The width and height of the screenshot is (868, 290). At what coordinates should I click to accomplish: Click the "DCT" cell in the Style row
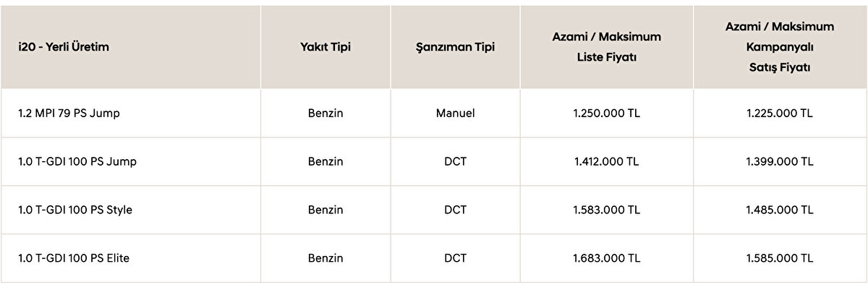[x=456, y=210]
